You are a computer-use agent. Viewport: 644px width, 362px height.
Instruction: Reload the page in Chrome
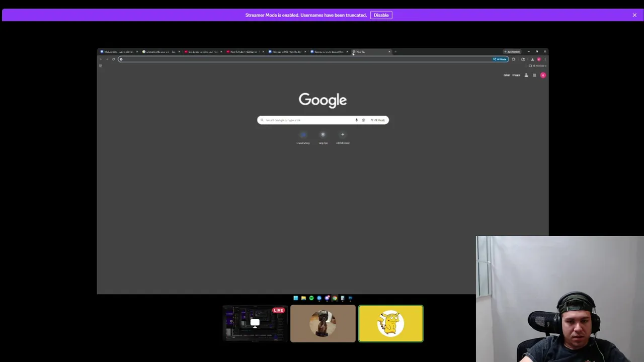[113, 59]
